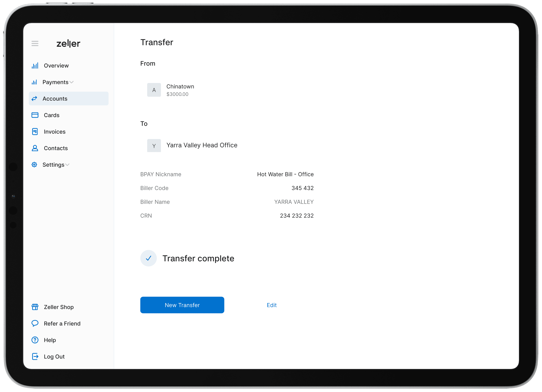Viewport: 542px width, 392px height.
Task: Click the Log Out exit icon
Action: pos(35,356)
